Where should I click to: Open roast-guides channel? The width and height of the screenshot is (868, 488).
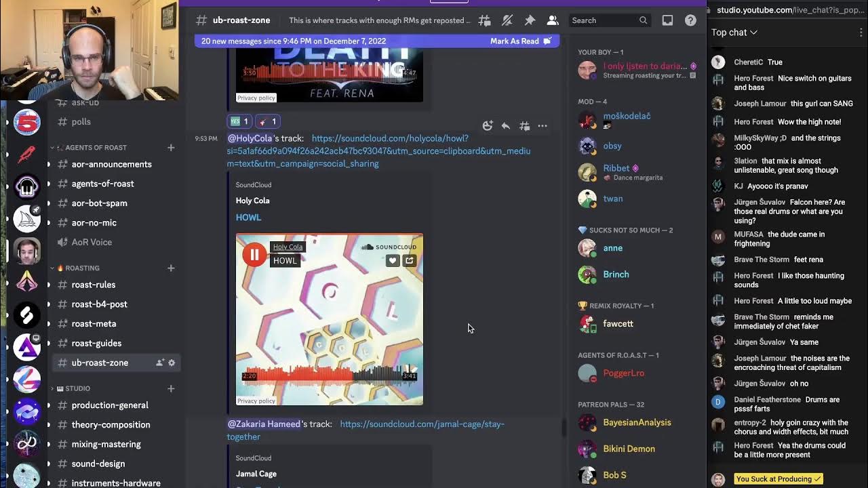tap(97, 343)
